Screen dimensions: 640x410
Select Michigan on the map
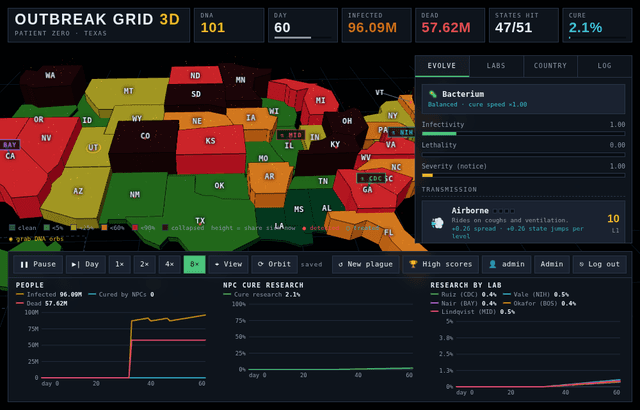pyautogui.click(x=320, y=100)
